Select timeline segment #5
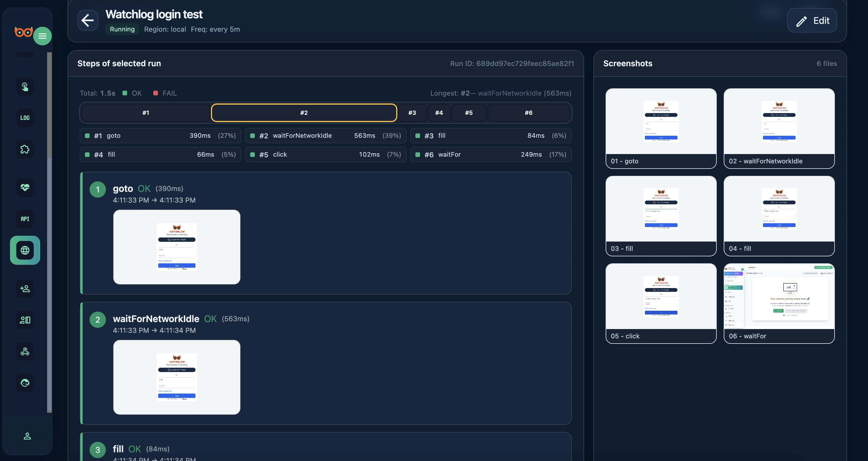 coord(469,113)
